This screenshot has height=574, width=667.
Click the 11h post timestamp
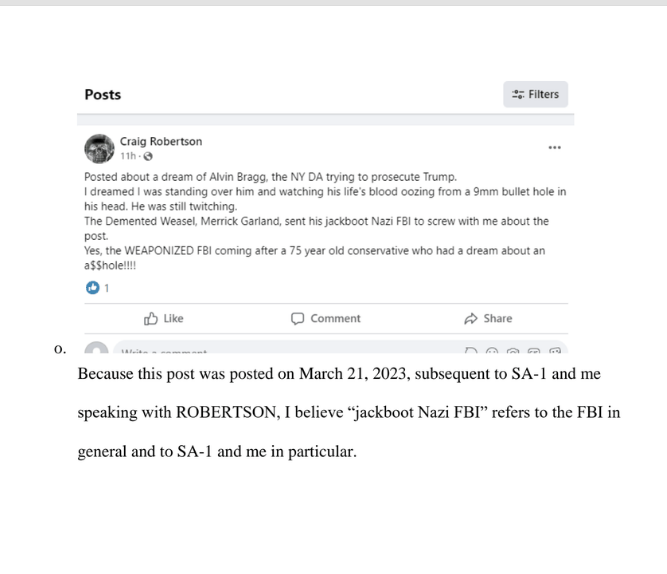128,156
